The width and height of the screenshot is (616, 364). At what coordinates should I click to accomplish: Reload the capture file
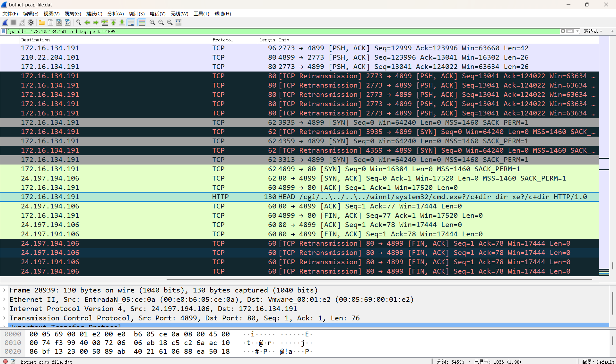pos(68,22)
